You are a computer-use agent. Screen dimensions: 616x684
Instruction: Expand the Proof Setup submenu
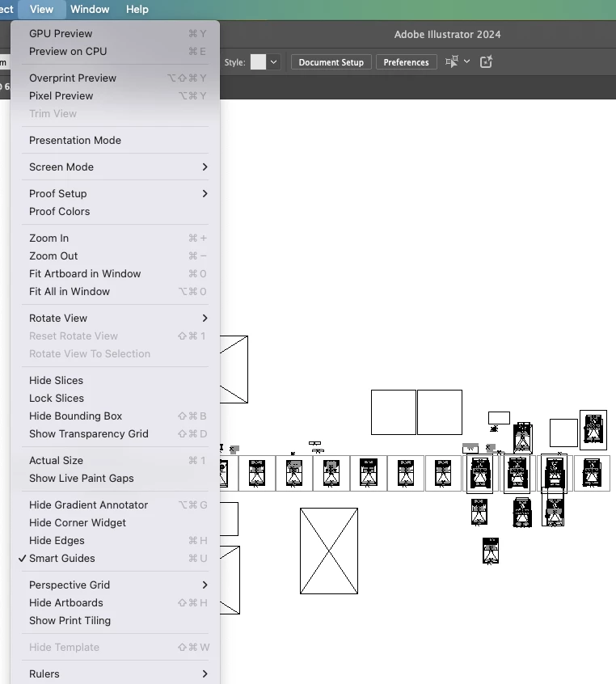(115, 194)
